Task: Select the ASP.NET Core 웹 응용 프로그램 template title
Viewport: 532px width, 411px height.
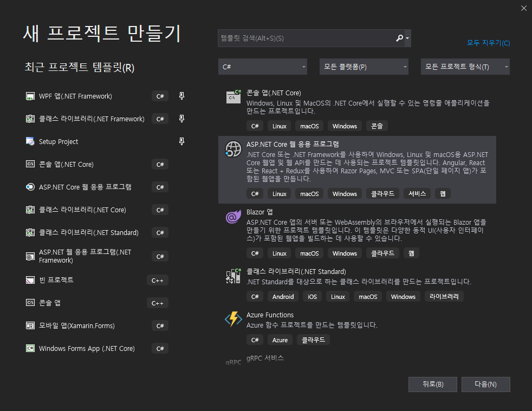Action: [x=293, y=145]
